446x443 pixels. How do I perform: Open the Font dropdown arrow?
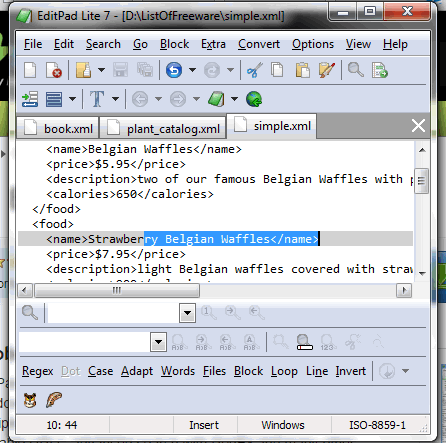tap(115, 99)
